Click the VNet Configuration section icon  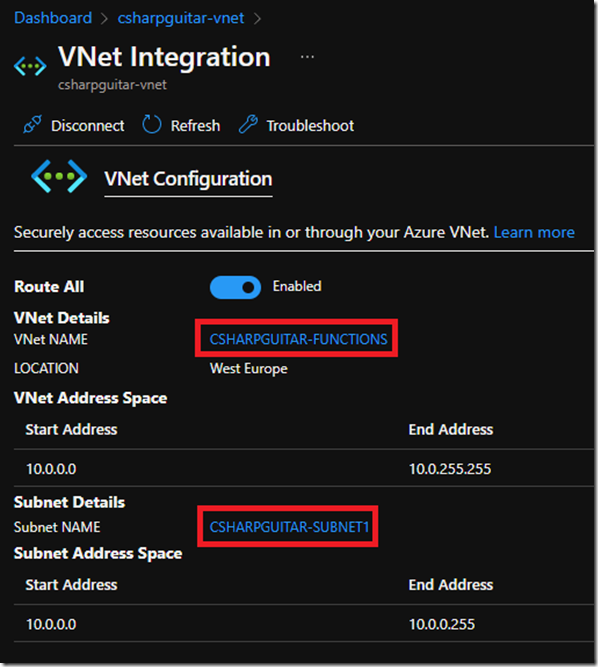click(59, 176)
